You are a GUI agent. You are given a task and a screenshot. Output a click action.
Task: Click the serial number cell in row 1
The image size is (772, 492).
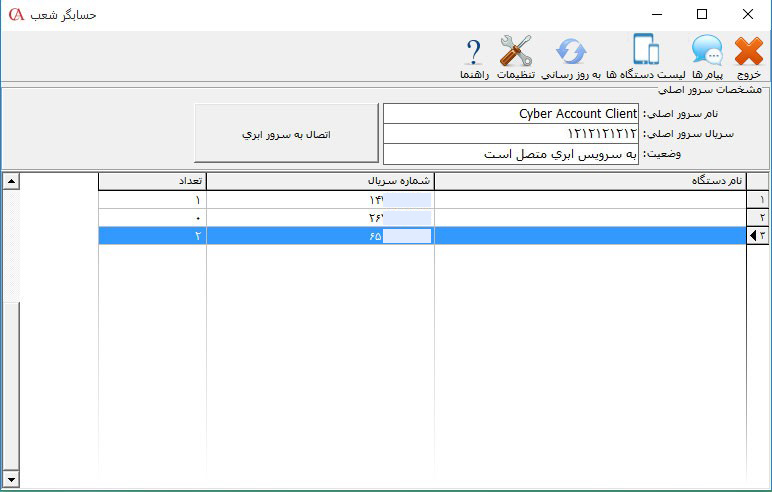320,199
